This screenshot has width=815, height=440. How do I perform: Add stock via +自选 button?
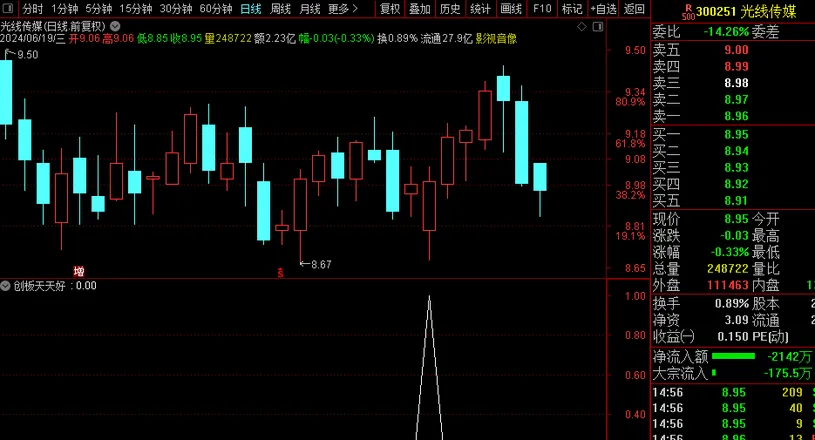pyautogui.click(x=603, y=9)
